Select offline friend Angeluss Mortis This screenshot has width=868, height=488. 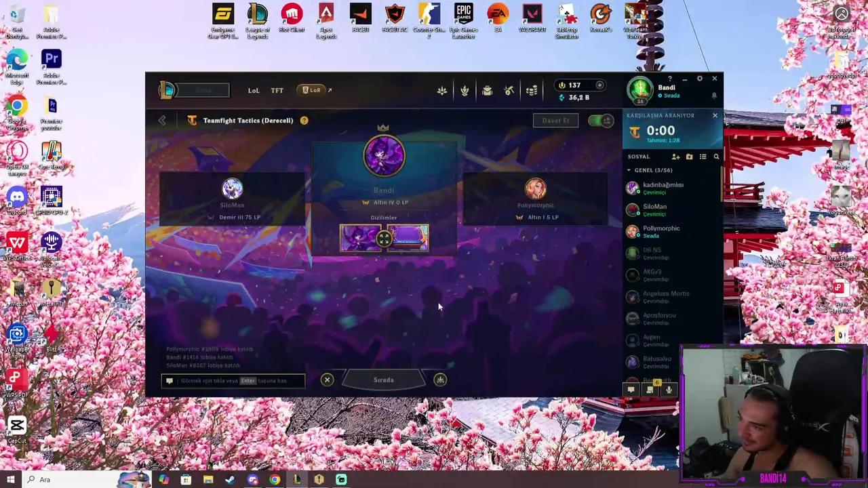coord(673,296)
